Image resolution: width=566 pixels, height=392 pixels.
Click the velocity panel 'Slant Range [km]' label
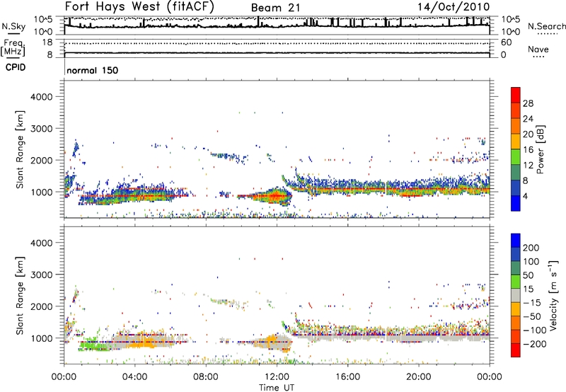click(x=20, y=295)
